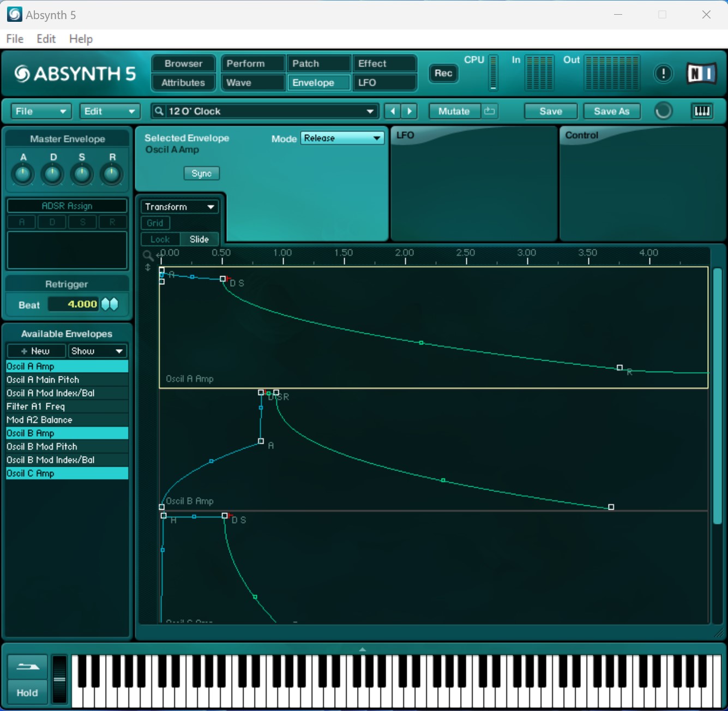Switch to the Browser tab
Image resolution: width=728 pixels, height=711 pixels.
click(183, 63)
